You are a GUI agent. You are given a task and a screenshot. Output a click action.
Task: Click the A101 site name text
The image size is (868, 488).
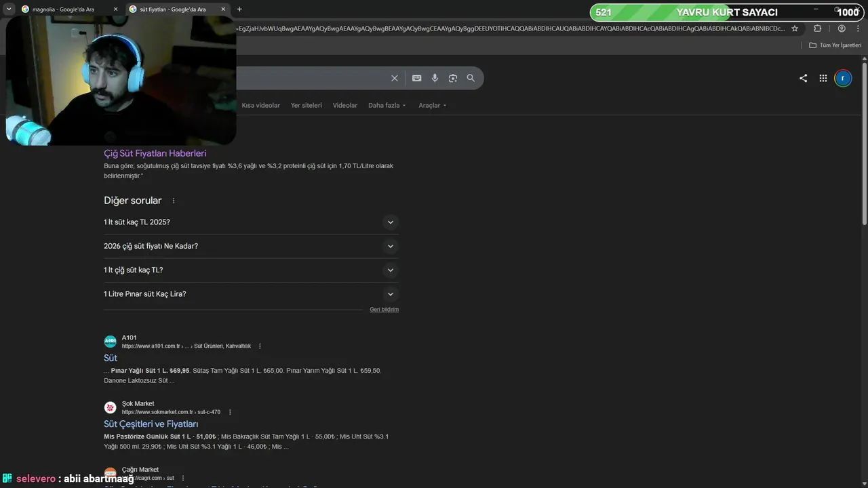(x=130, y=338)
